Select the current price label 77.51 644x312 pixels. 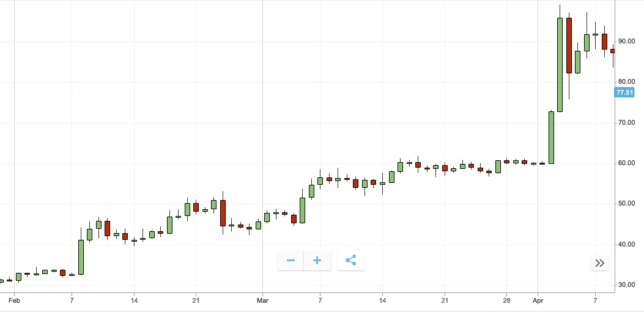(624, 92)
